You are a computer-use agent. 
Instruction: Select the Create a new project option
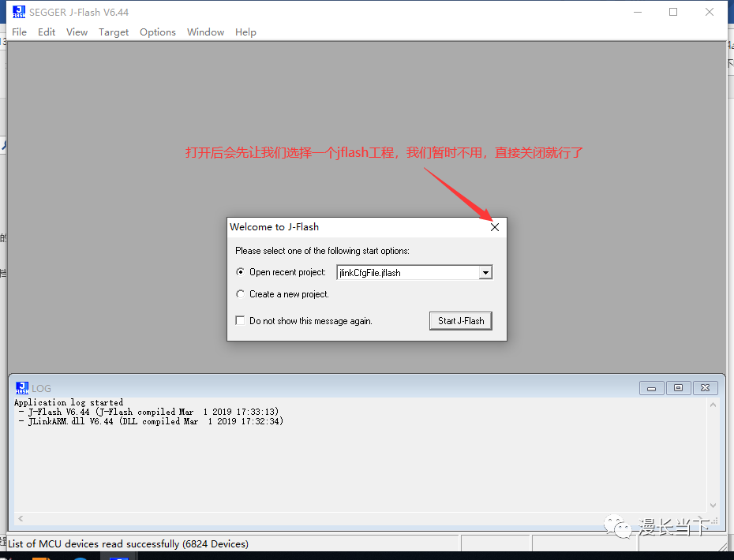[x=241, y=294]
